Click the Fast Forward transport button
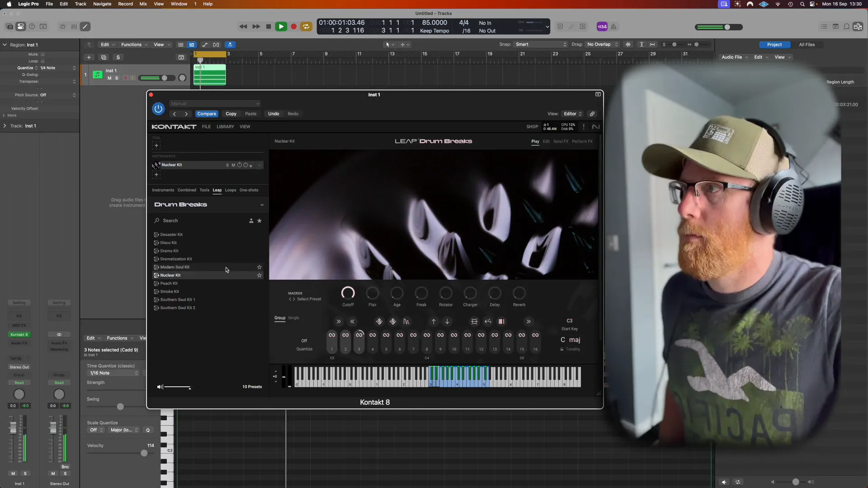This screenshot has height=488, width=868. point(256,27)
